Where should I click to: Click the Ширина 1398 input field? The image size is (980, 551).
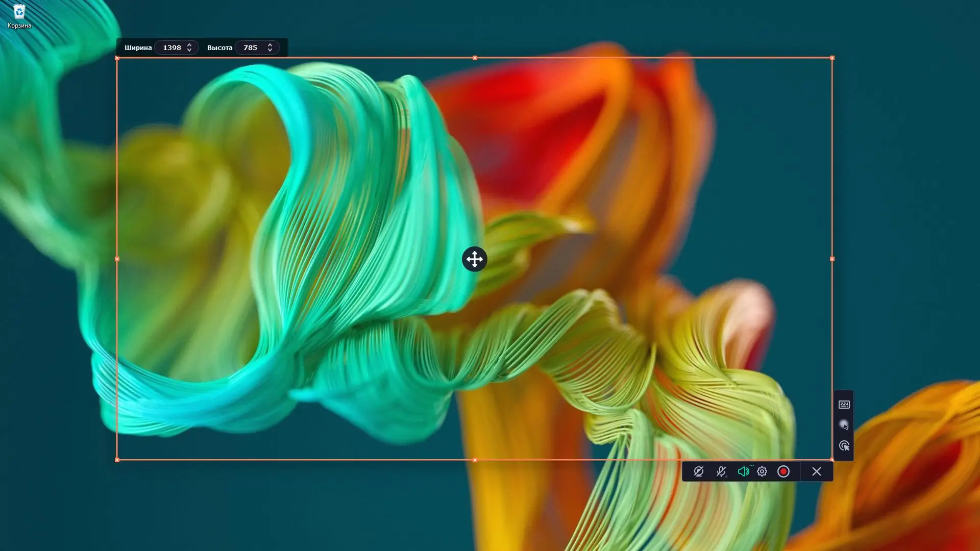pyautogui.click(x=172, y=47)
